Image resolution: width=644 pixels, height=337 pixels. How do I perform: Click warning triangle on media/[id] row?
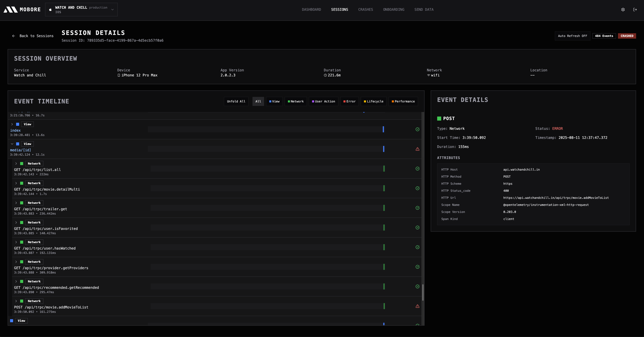[417, 149]
